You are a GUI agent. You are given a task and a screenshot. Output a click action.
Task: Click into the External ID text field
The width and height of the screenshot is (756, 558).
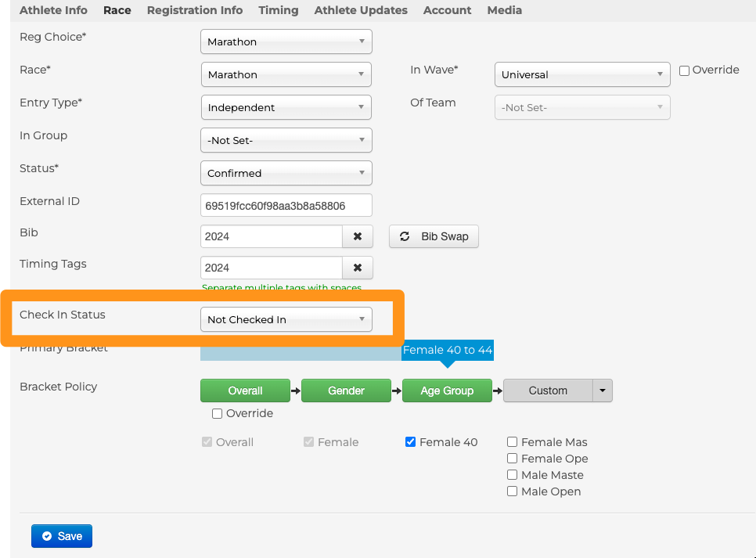click(286, 206)
